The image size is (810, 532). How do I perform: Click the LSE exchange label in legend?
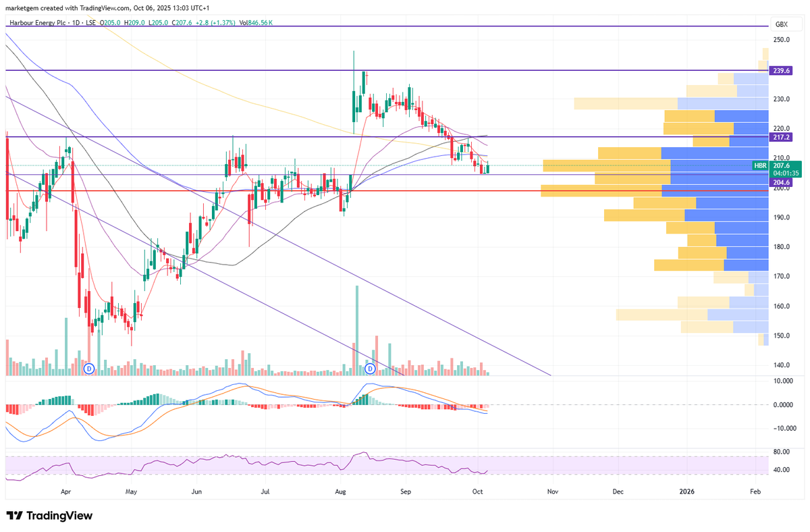coord(89,23)
